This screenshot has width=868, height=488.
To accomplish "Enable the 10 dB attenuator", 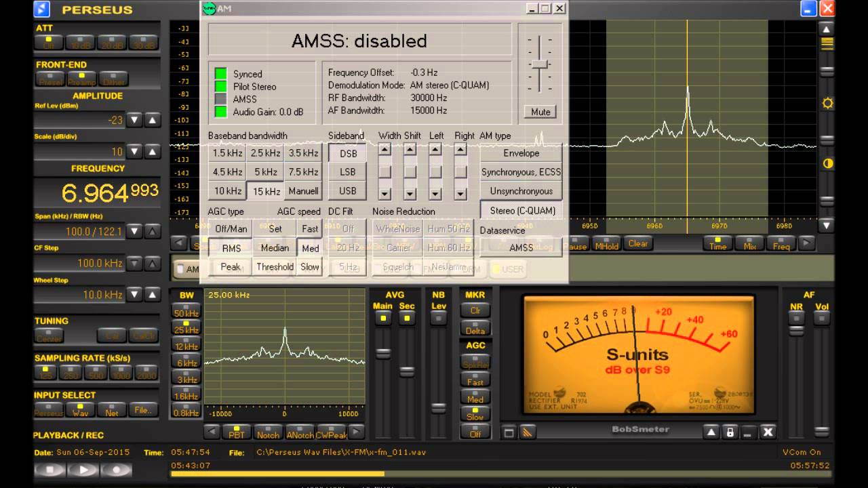I will point(81,43).
